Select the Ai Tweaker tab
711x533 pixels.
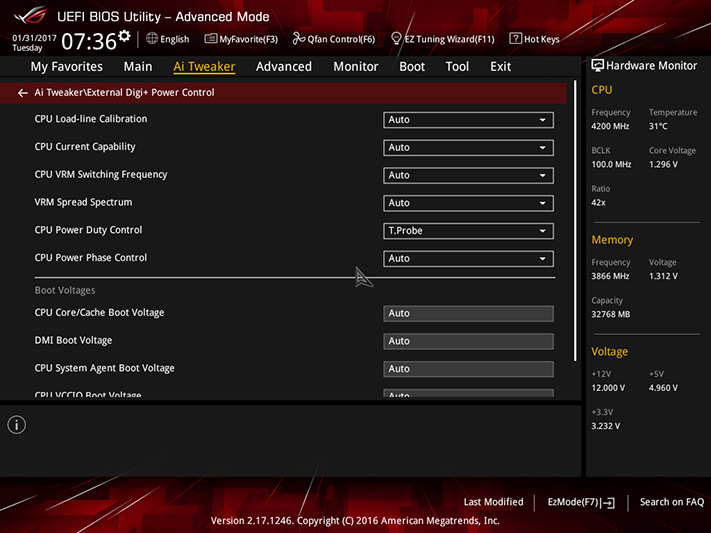pos(204,67)
